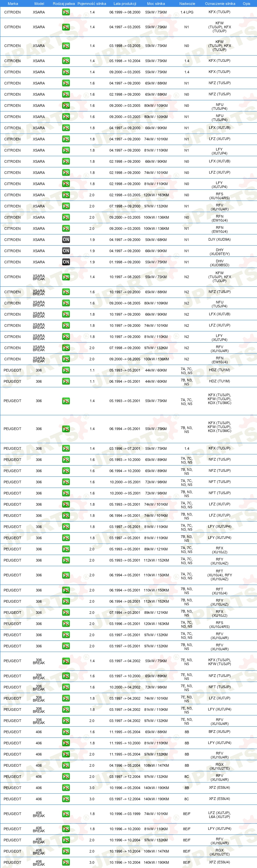Viewport: 257px width, 868px height.
Task: Click the petrol icon in the 406 Break L6A (XU7JP) row
Action: [66, 814]
